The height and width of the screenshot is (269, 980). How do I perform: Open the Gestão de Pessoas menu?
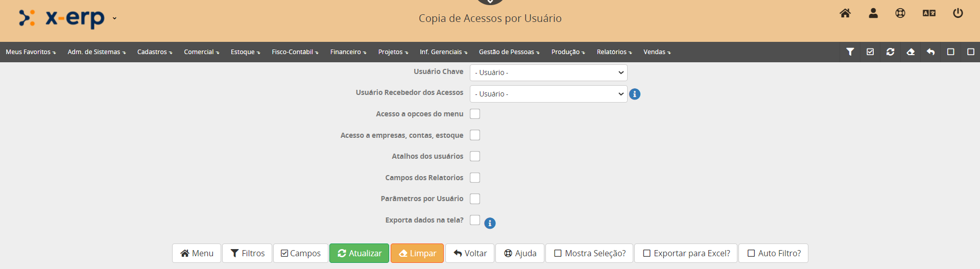(x=509, y=52)
